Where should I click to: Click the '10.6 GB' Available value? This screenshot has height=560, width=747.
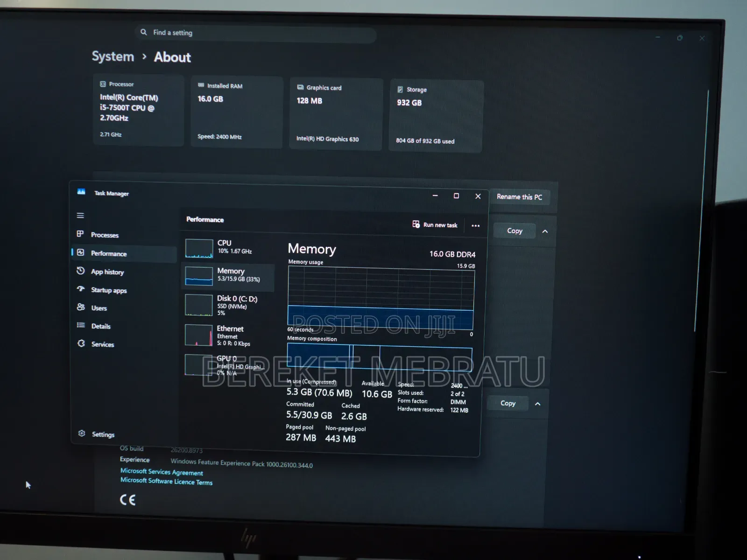(377, 394)
